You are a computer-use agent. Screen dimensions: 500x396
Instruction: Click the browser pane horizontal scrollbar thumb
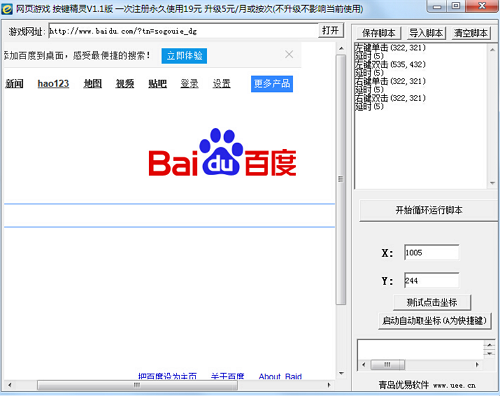(137, 385)
